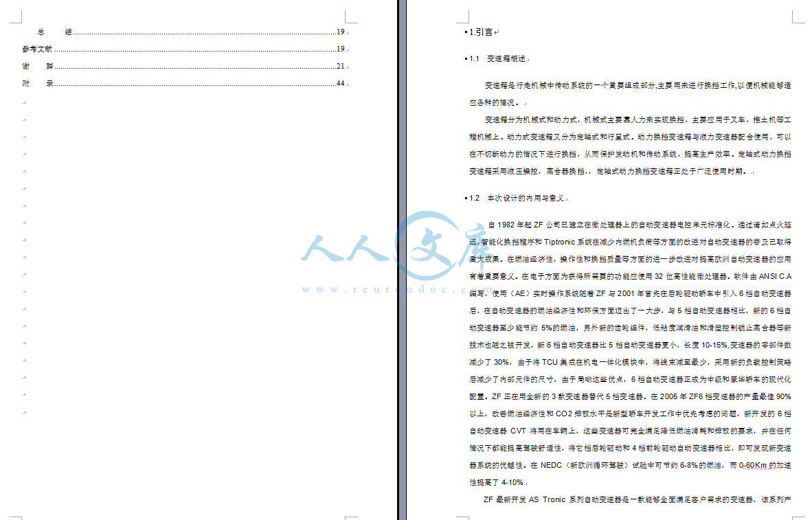Click the line starting '在不切断动力的情况下'

pyautogui.click(x=630, y=154)
